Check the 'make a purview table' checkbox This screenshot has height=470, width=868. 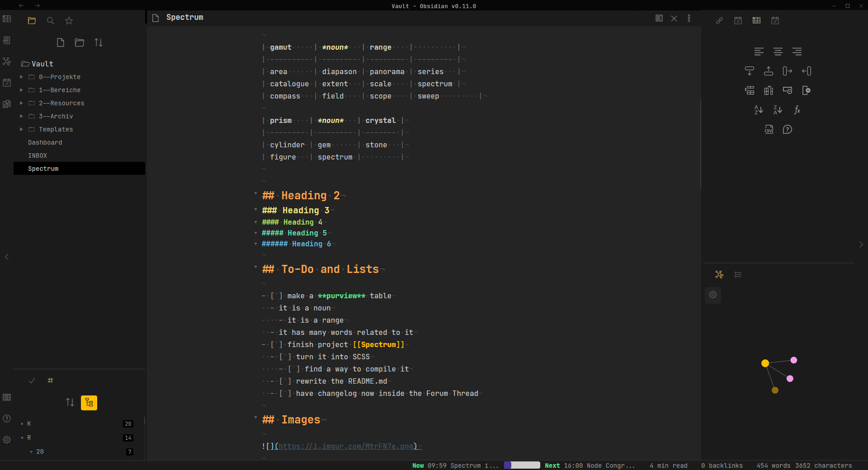(276, 296)
